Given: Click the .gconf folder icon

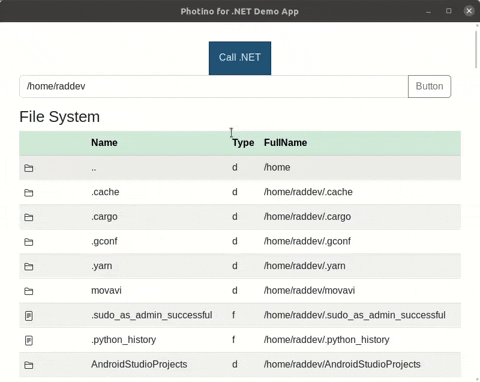Looking at the screenshot, I should [x=29, y=242].
